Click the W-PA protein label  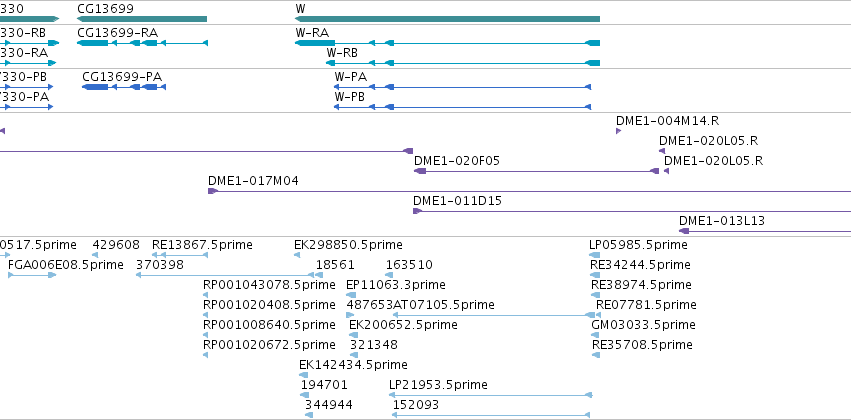(x=351, y=77)
